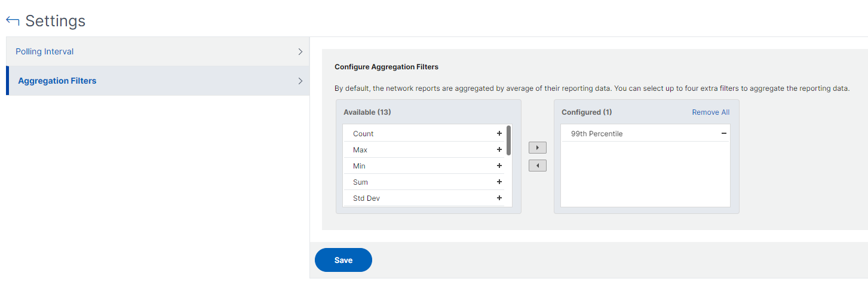Select the Std Dev list entry
The image size is (868, 297).
coord(366,198)
